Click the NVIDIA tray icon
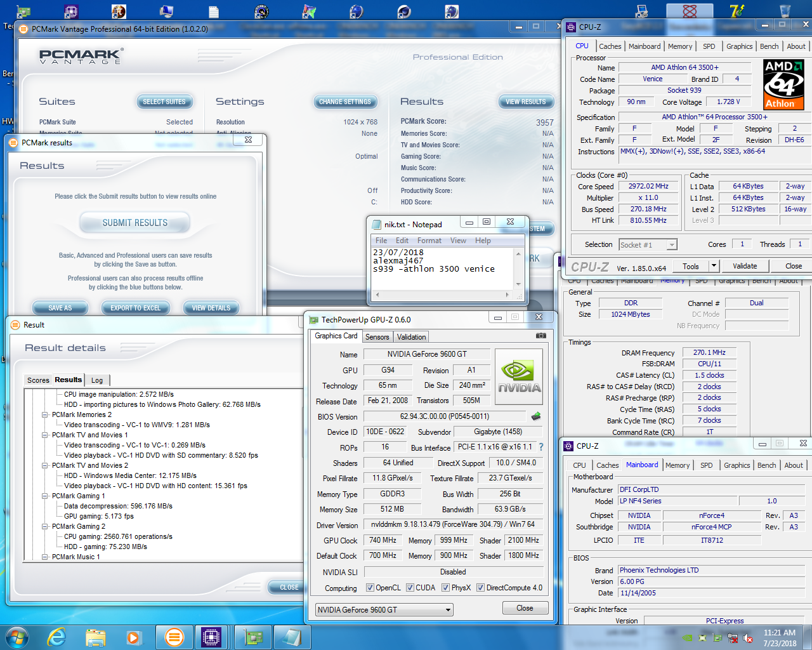This screenshot has height=650, width=812. (x=688, y=637)
